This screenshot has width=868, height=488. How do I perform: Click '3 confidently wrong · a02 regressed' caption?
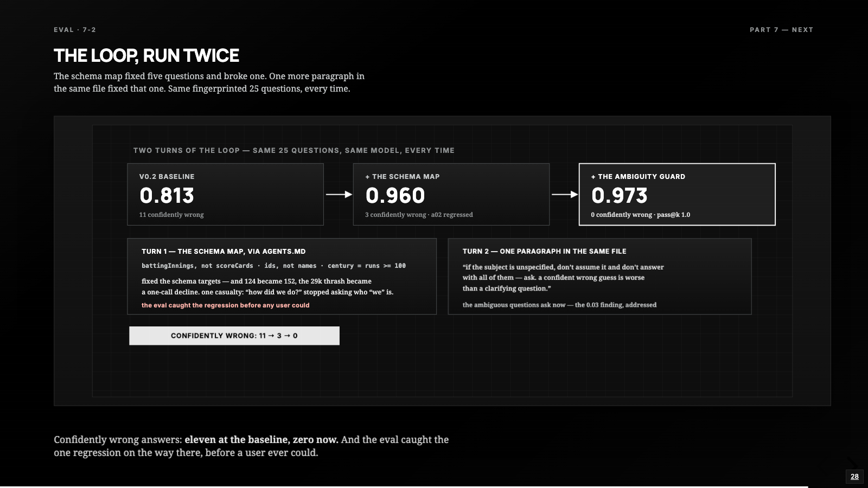419,215
